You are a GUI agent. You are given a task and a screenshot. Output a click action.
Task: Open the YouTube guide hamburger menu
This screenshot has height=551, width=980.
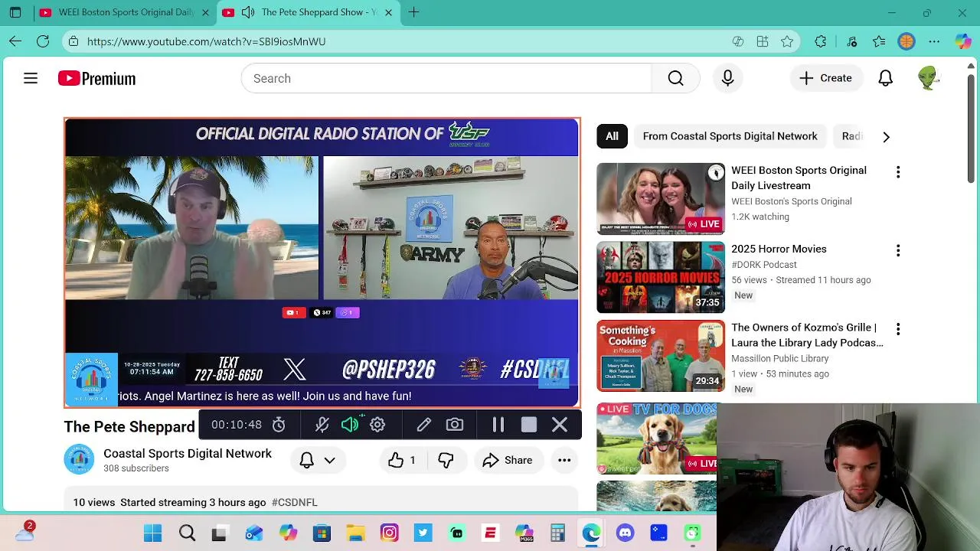31,78
